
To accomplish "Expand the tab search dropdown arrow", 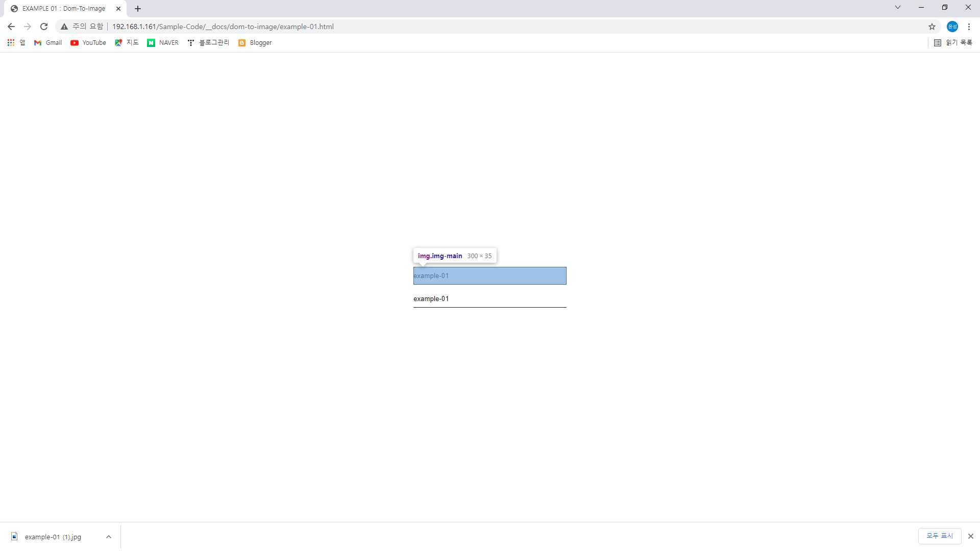I will [897, 8].
